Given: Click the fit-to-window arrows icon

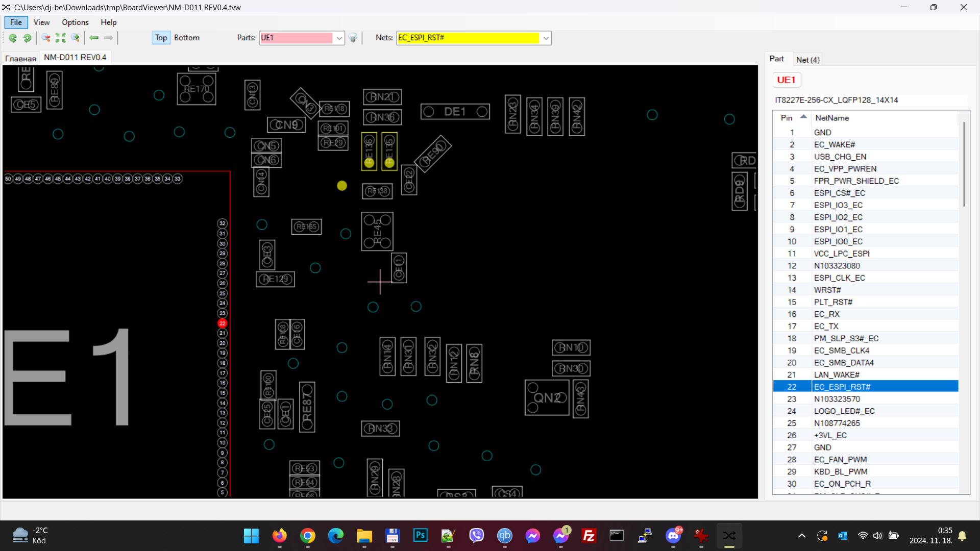Looking at the screenshot, I should coord(61,38).
